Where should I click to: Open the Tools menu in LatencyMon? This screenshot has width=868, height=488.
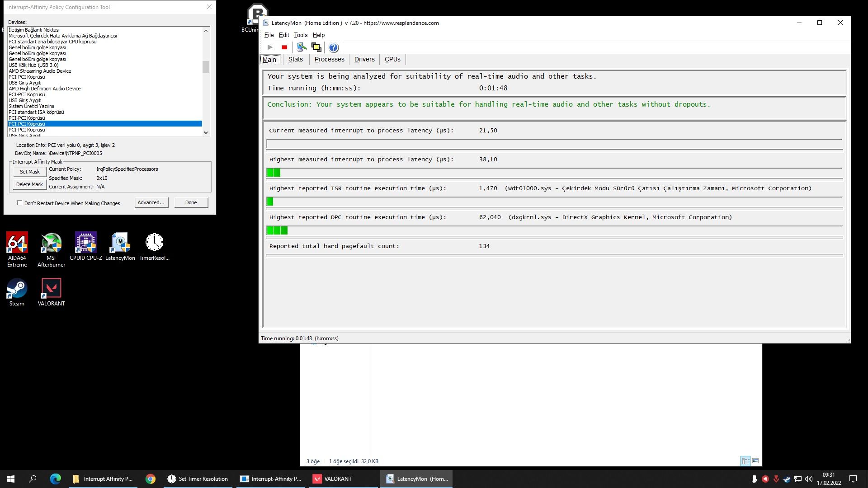(x=300, y=35)
